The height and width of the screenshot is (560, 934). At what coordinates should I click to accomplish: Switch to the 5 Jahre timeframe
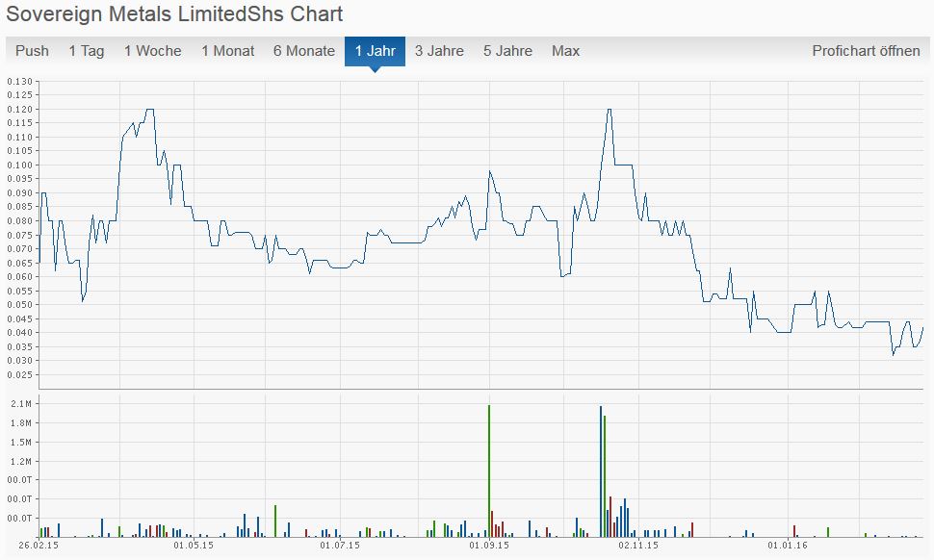(x=507, y=51)
